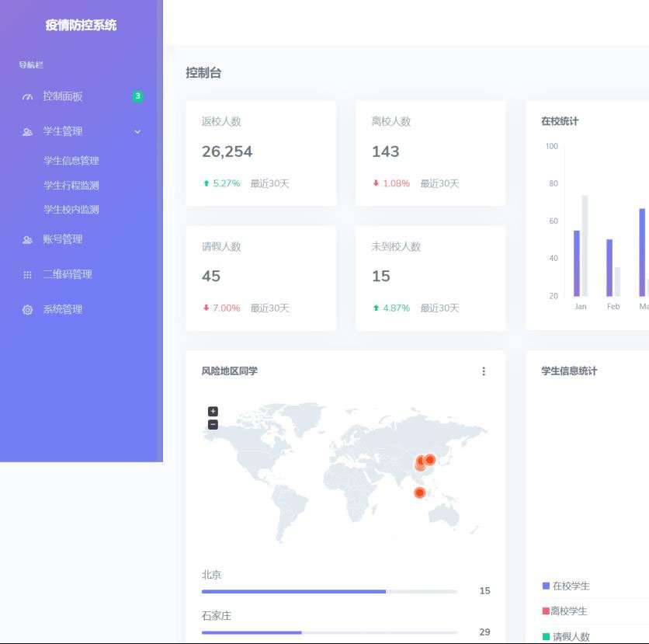The width and height of the screenshot is (649, 644).
Task: Click the 请假人数 value 45
Action: (211, 277)
